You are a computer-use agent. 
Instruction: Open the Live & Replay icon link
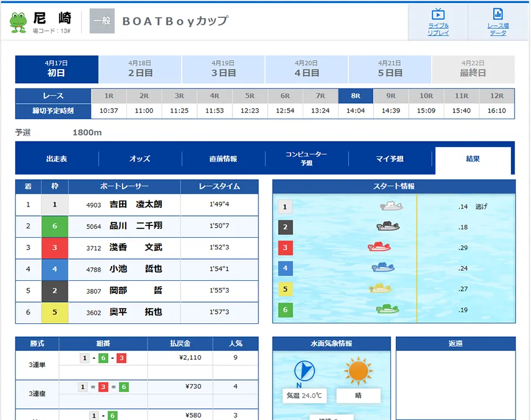coord(438,21)
